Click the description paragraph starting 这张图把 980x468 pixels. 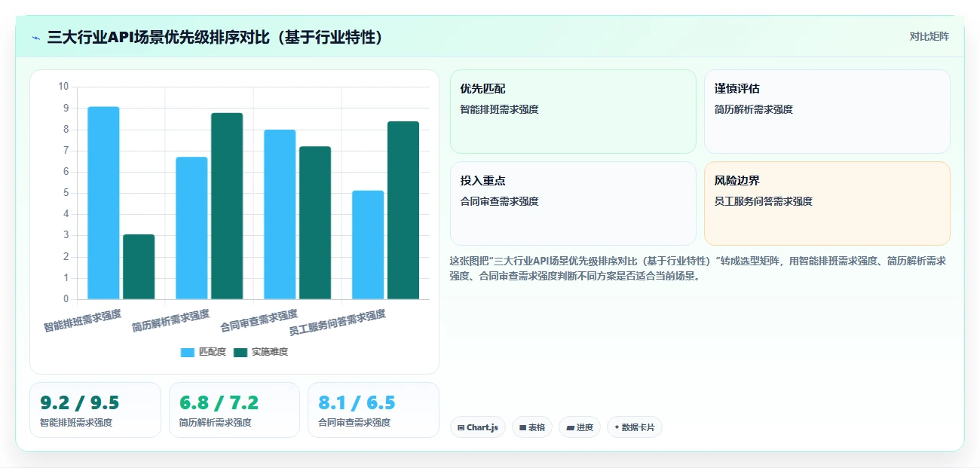(698, 268)
